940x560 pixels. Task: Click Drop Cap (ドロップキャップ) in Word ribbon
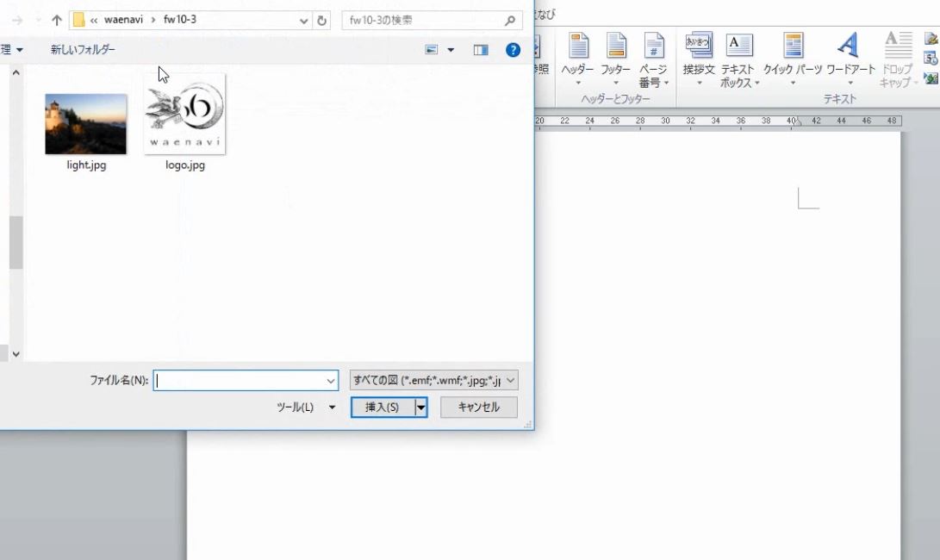[898, 59]
